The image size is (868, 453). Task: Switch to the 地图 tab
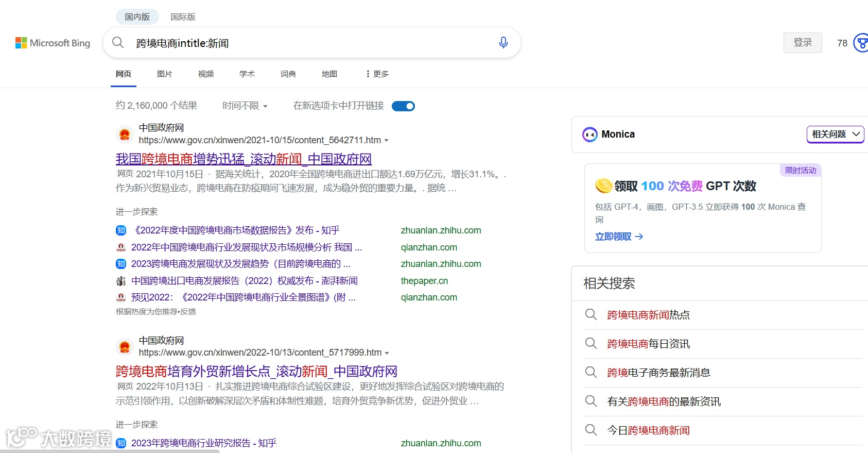(x=329, y=74)
